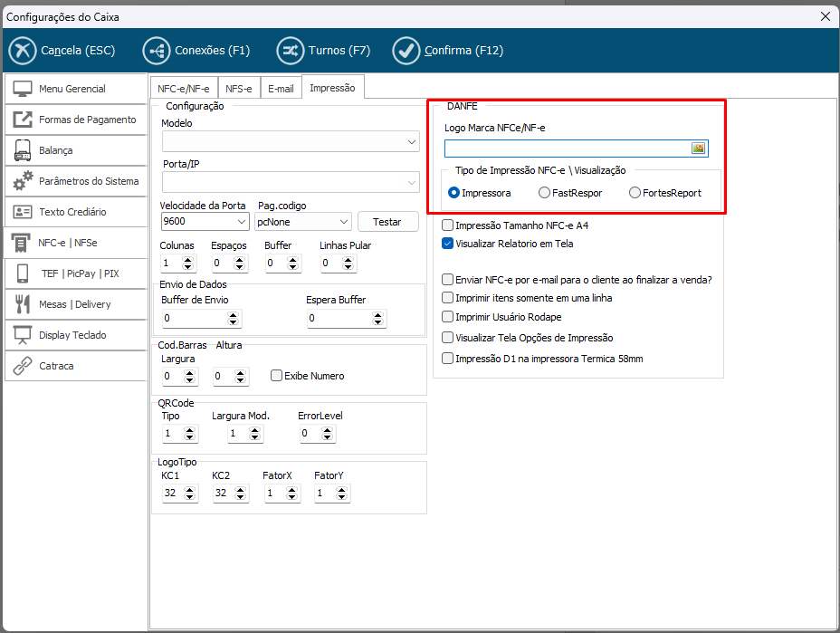Screen dimensions: 840x633
Task: Check Imprimir Usuário Rodape option
Action: [447, 317]
